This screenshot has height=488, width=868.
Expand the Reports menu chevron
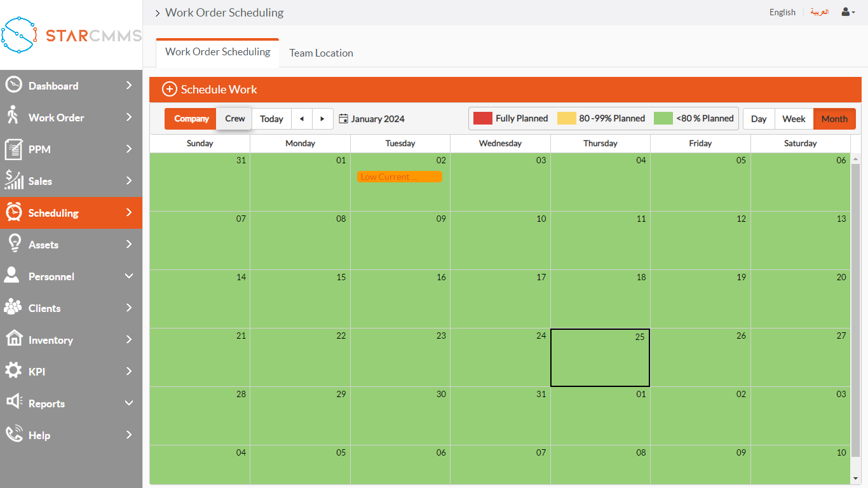click(x=129, y=403)
